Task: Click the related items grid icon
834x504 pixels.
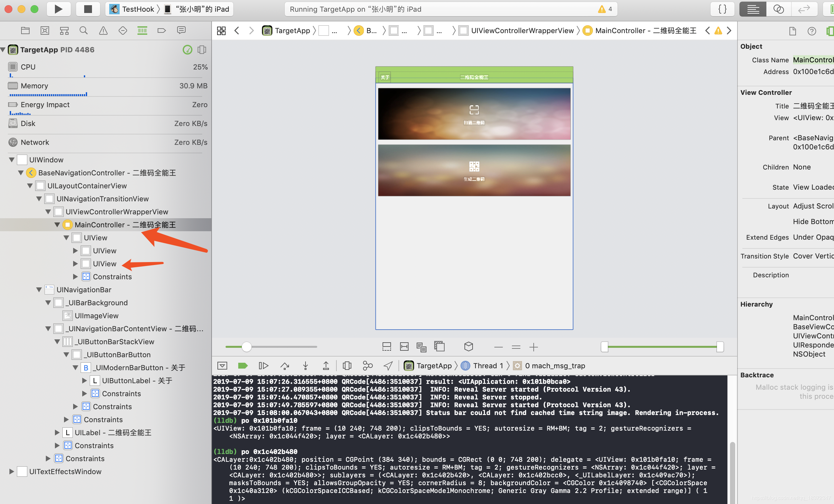Action: click(x=221, y=31)
